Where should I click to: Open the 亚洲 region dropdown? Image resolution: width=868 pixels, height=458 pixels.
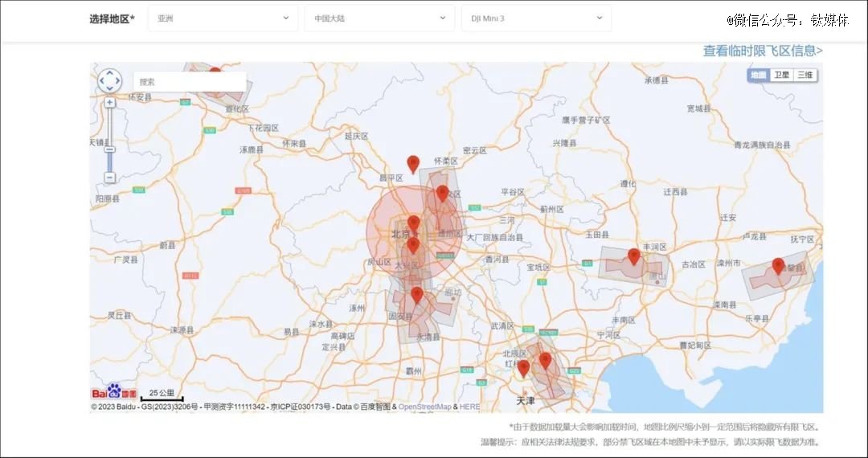[x=223, y=18]
